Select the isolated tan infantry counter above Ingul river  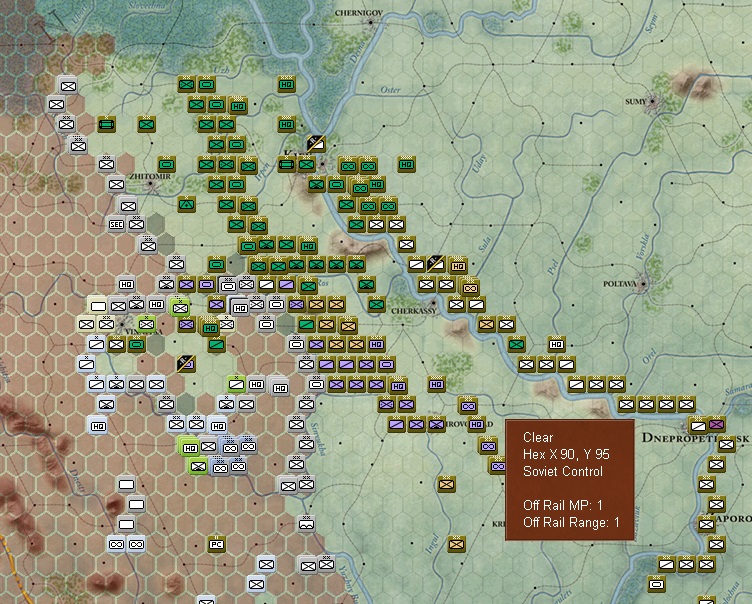(446, 484)
